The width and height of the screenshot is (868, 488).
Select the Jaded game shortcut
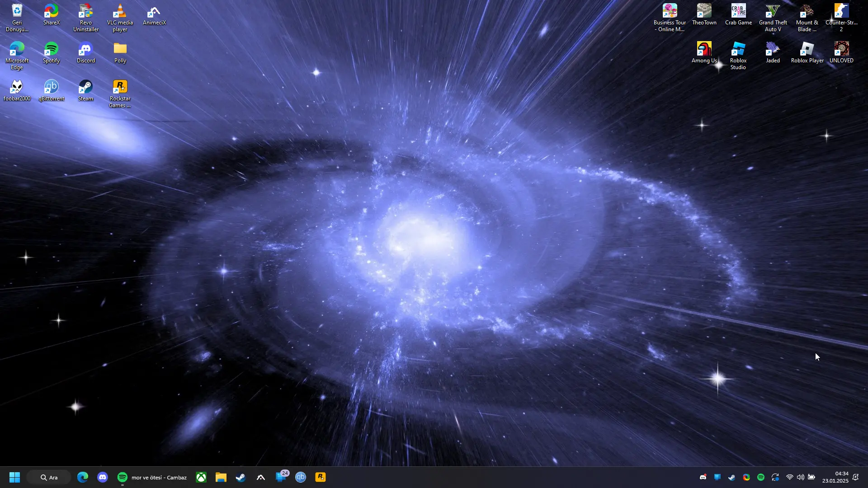pyautogui.click(x=773, y=52)
